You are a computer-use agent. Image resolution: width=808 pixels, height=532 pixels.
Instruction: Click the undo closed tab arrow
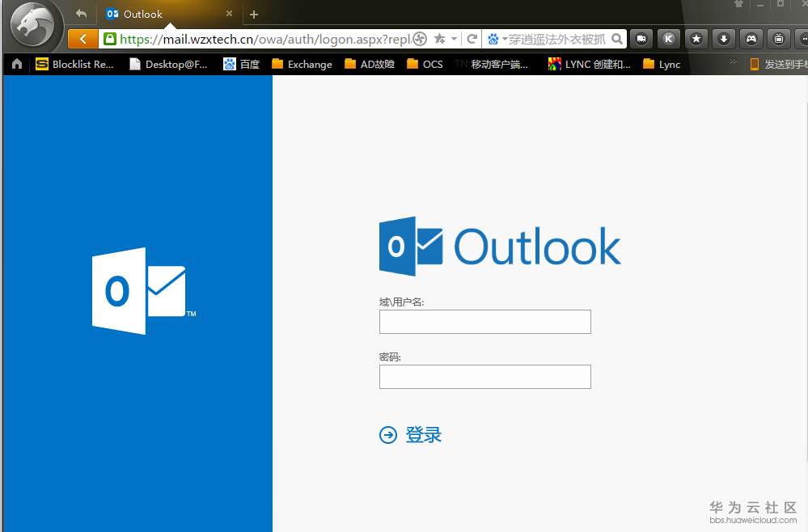(81, 14)
